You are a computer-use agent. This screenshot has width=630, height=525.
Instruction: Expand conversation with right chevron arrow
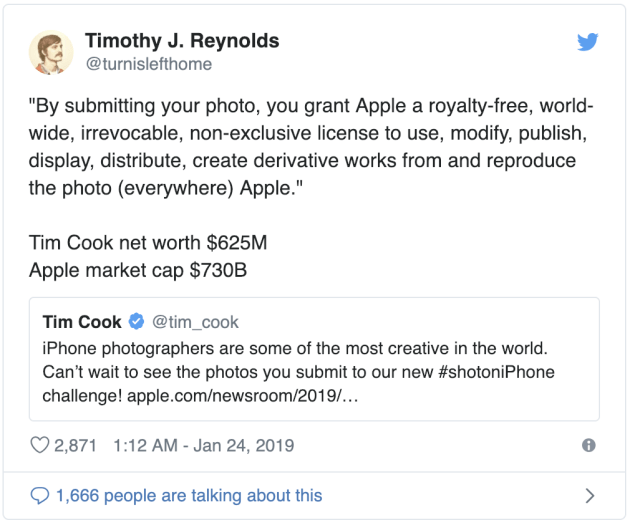point(589,495)
